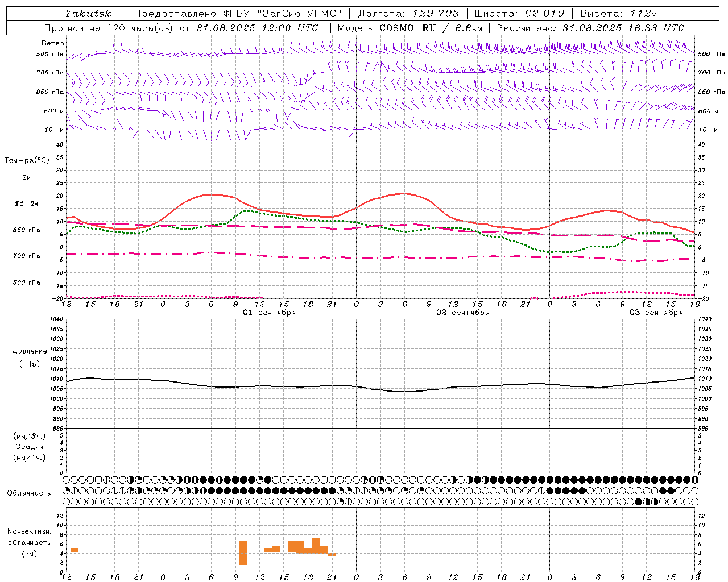
Task: Click the 'Ветер' wind panel label
Action: (x=53, y=43)
